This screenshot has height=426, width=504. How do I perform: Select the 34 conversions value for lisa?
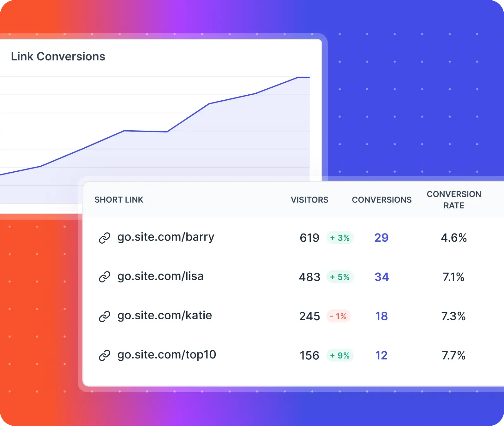coord(381,277)
